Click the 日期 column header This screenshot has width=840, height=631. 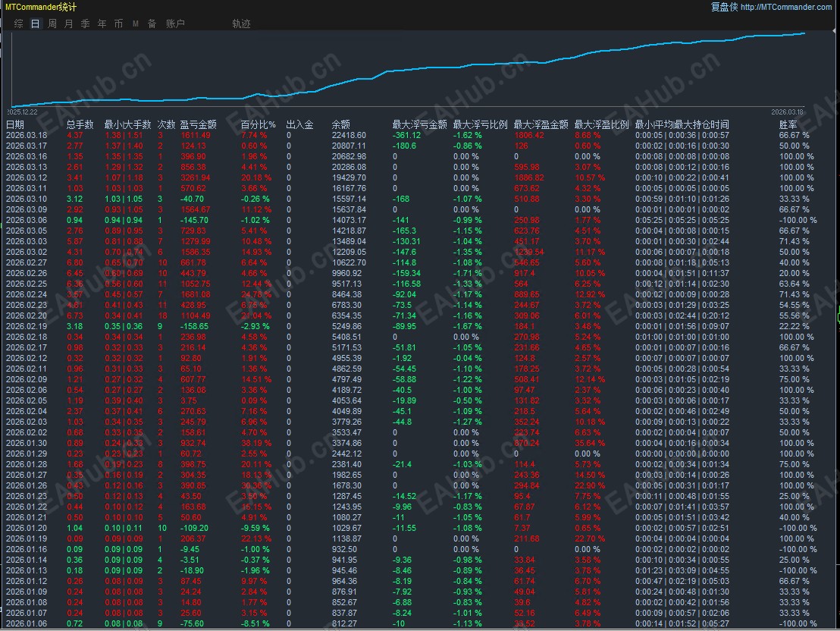tap(15, 124)
